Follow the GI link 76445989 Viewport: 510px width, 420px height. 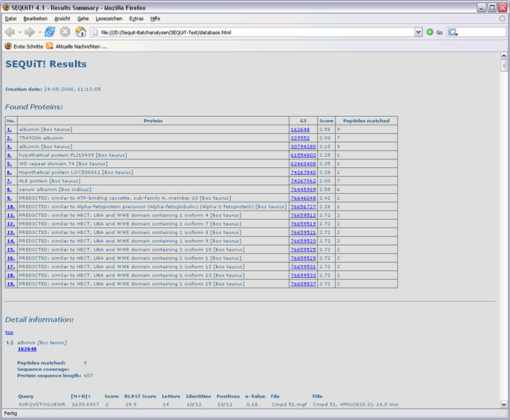[303, 189]
